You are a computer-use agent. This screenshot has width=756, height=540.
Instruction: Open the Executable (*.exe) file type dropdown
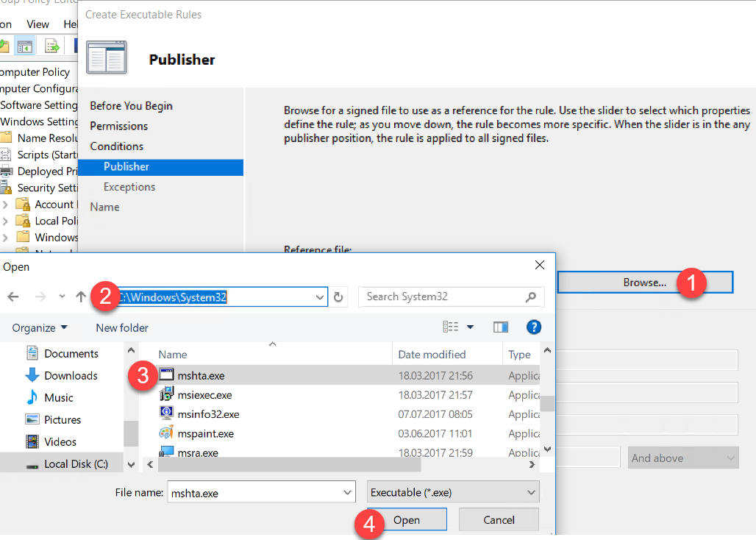(x=452, y=492)
